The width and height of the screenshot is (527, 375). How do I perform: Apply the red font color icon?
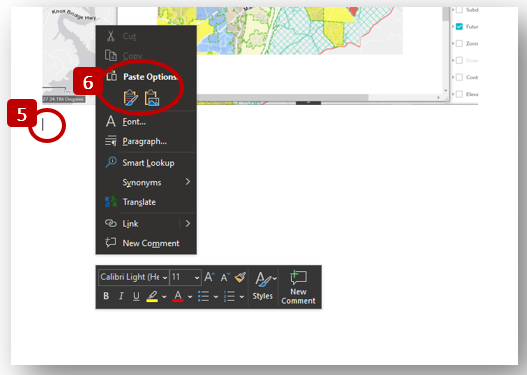(178, 296)
